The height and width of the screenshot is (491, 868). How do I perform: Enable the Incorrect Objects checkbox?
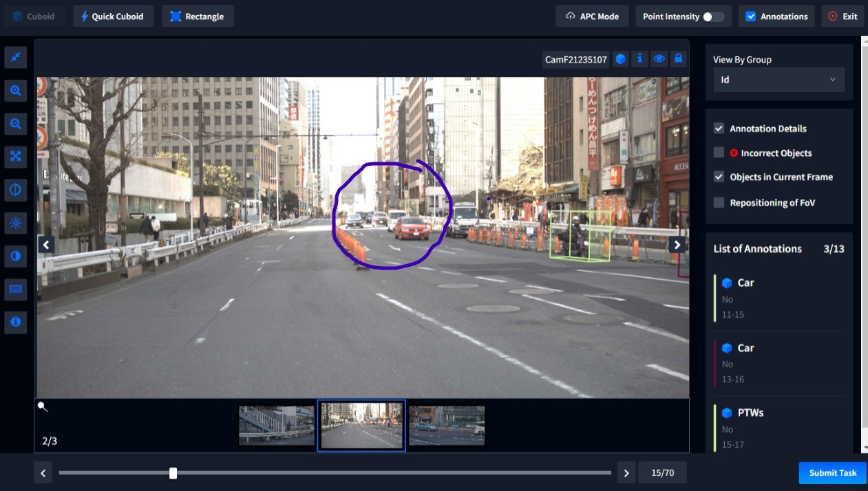tap(719, 153)
